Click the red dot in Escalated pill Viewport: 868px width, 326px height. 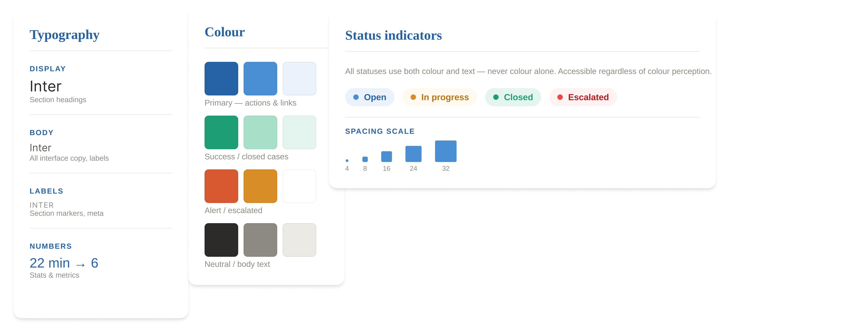560,97
